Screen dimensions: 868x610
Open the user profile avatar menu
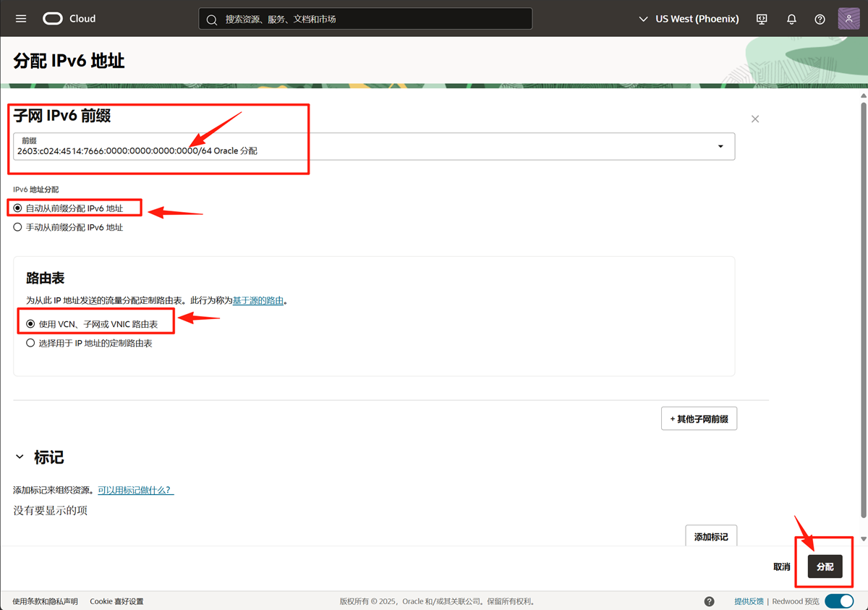[x=848, y=19]
